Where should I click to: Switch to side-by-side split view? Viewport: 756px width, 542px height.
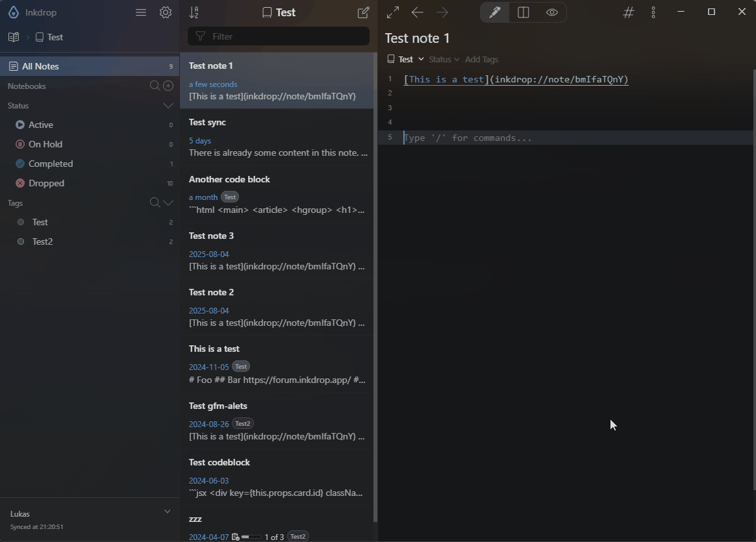[x=523, y=12]
